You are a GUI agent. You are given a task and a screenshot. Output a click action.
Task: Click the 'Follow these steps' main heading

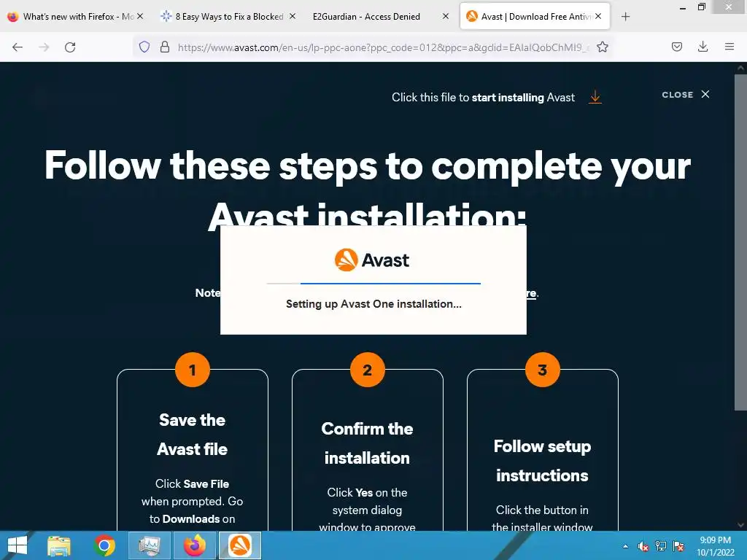pyautogui.click(x=368, y=190)
